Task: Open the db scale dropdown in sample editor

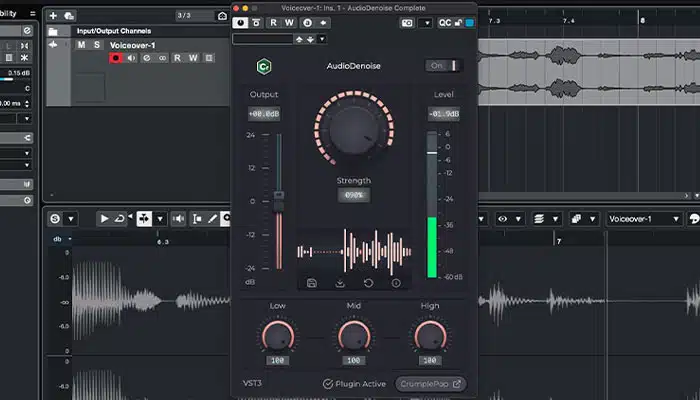Action: (x=70, y=239)
